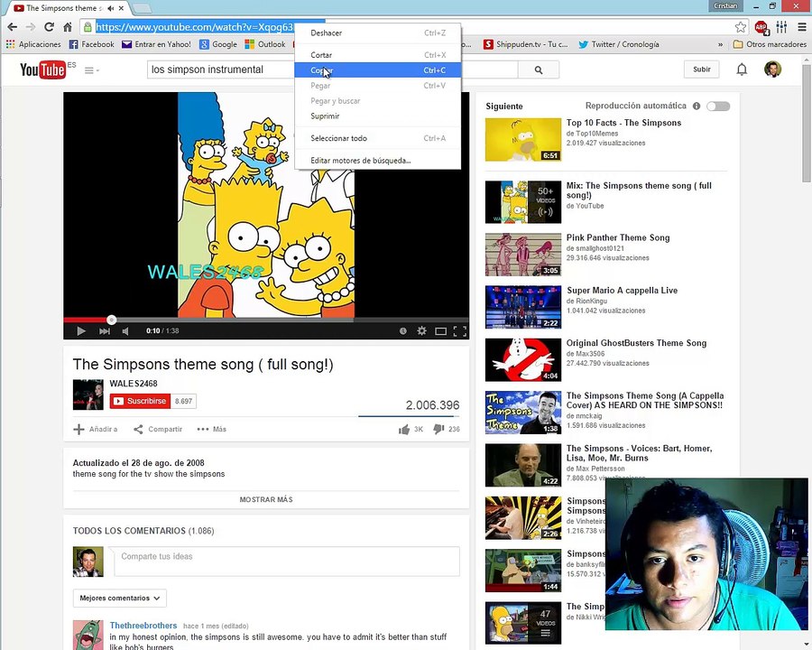Image resolution: width=812 pixels, height=650 pixels.
Task: Share the video via Compartir
Action: point(158,429)
